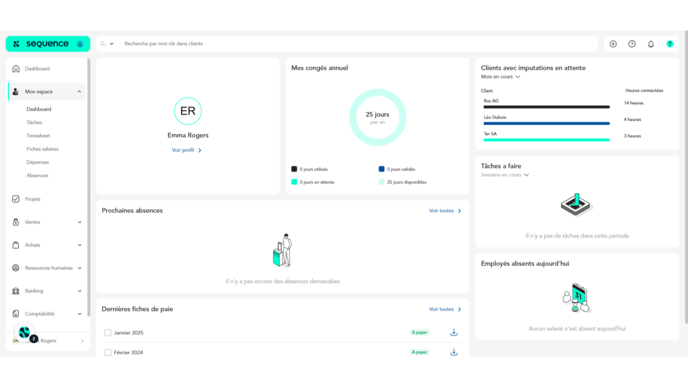688x387 pixels.
Task: Expand the Banking section
Action: [x=79, y=290]
